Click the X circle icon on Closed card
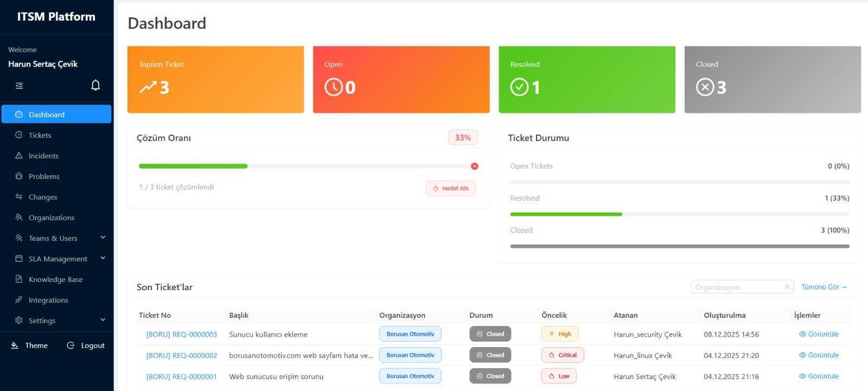The width and height of the screenshot is (868, 391). [x=705, y=87]
